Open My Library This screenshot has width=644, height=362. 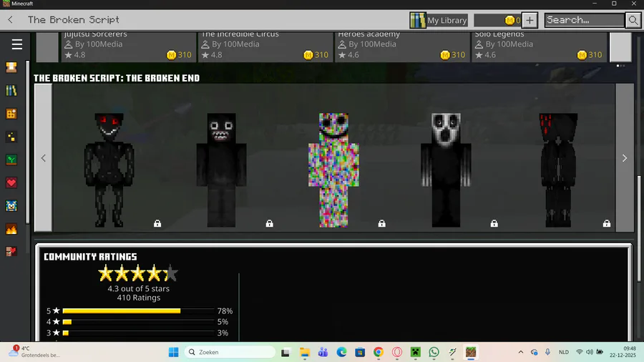(439, 20)
